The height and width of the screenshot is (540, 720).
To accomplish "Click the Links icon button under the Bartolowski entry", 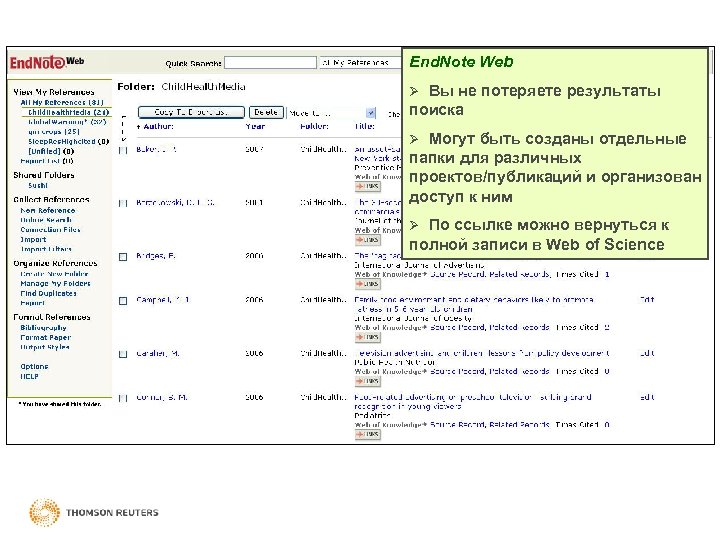I will pos(368,240).
